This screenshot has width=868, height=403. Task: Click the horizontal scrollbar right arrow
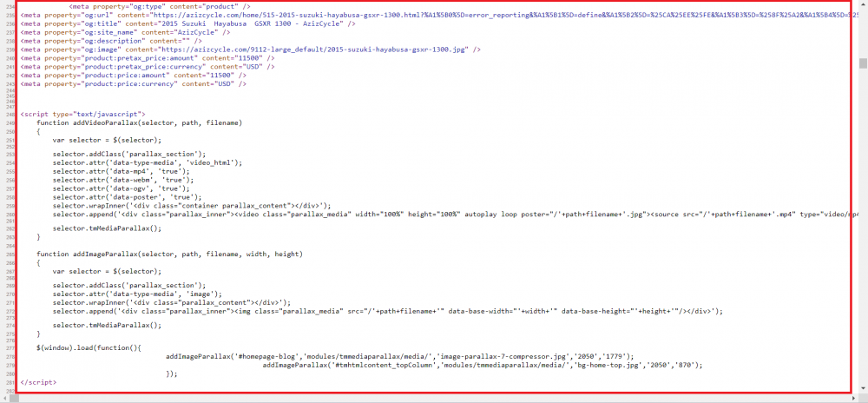pyautogui.click(x=855, y=399)
